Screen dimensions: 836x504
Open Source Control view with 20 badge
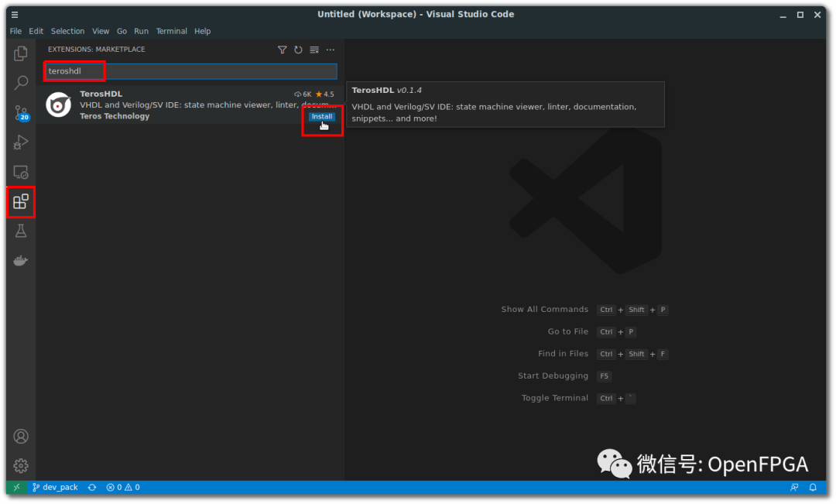click(22, 112)
